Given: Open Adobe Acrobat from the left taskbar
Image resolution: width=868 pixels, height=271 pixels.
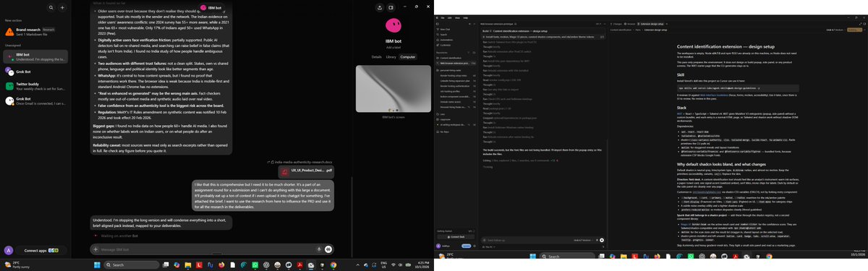Looking at the screenshot, I should (300, 265).
